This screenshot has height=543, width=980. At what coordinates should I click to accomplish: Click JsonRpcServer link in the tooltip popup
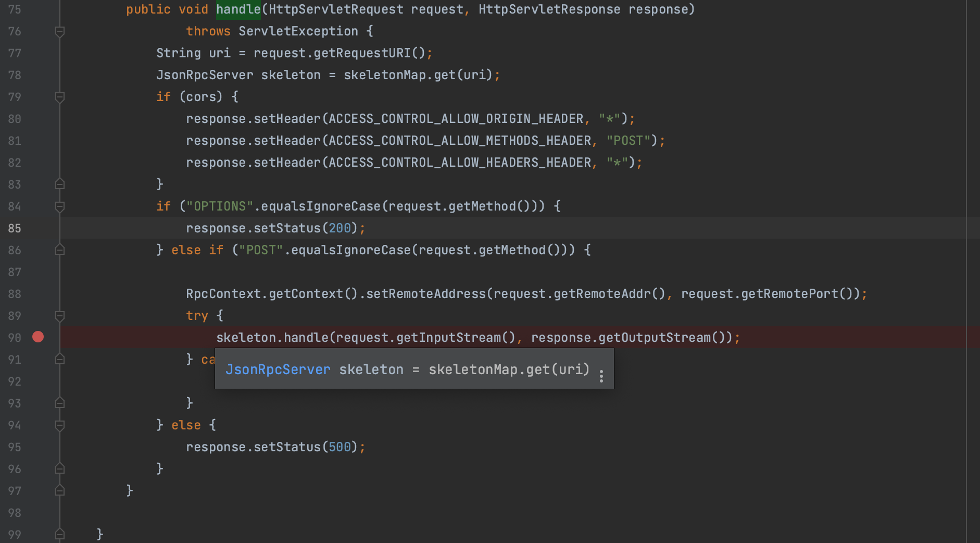[278, 369]
